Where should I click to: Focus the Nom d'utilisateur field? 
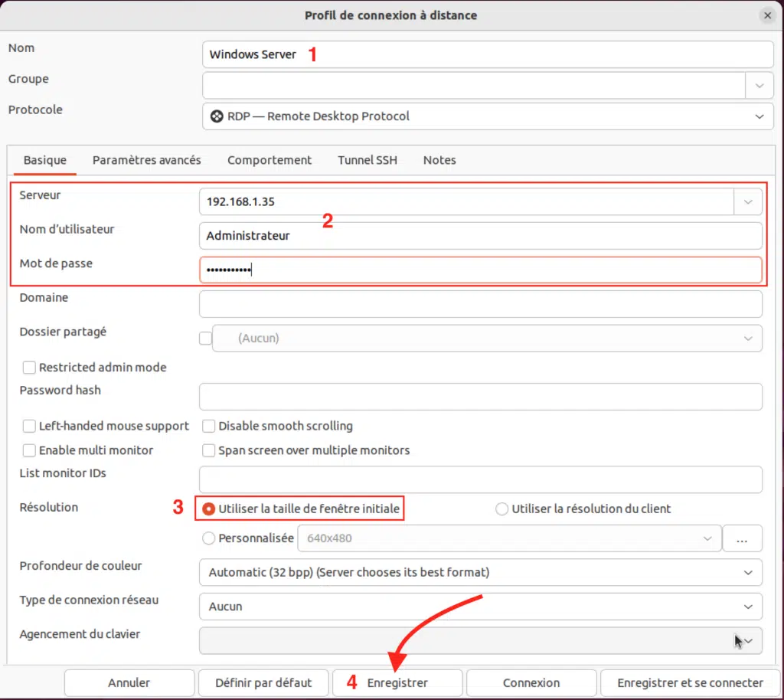coord(480,236)
